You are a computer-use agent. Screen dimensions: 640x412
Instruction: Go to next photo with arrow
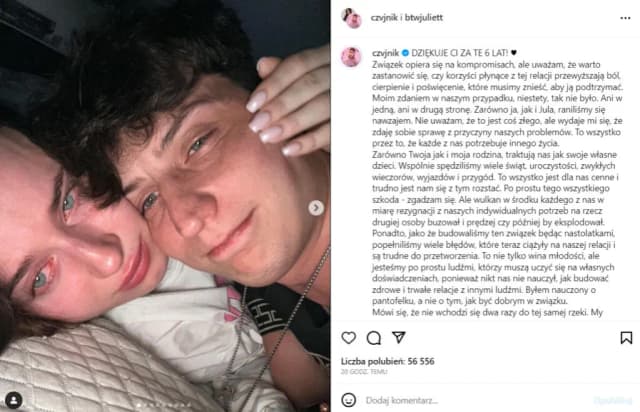pyautogui.click(x=316, y=208)
